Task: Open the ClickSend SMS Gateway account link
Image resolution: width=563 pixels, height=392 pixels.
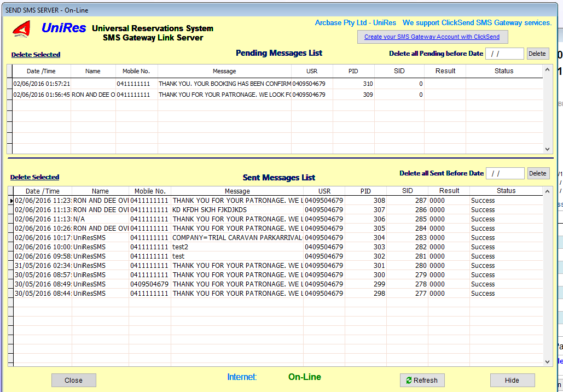Action: click(x=432, y=37)
